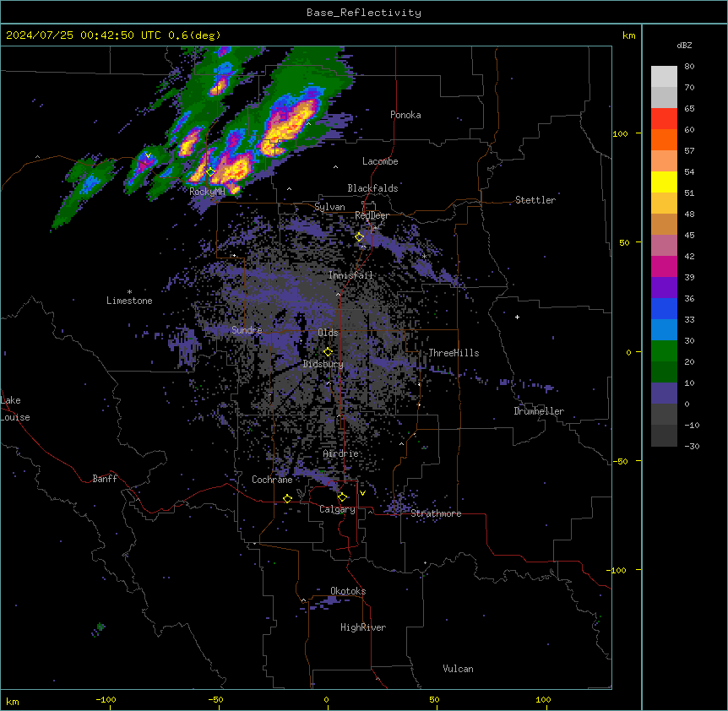The width and height of the screenshot is (728, 711).
Task: Click the ThreeHills town label
Action: click(454, 353)
